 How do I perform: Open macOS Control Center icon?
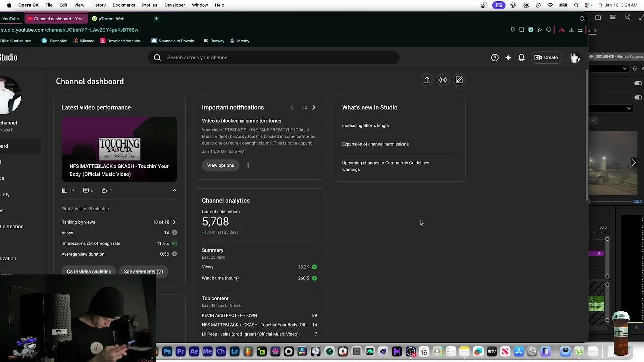[588, 5]
